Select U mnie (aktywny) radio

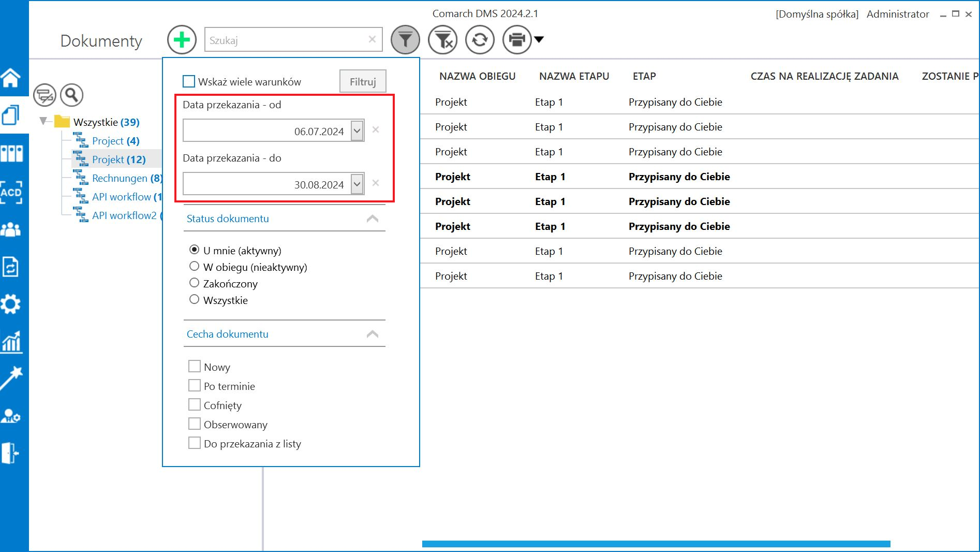[x=194, y=250]
